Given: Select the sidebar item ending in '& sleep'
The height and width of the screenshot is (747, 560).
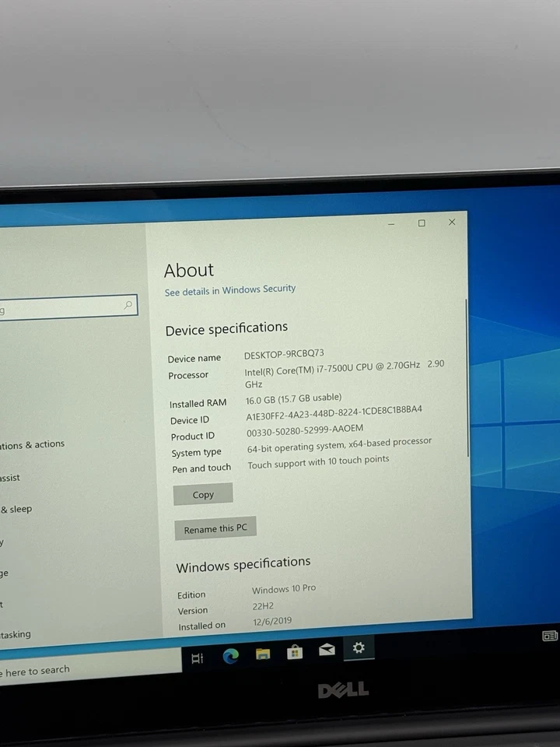Looking at the screenshot, I should click(x=16, y=509).
